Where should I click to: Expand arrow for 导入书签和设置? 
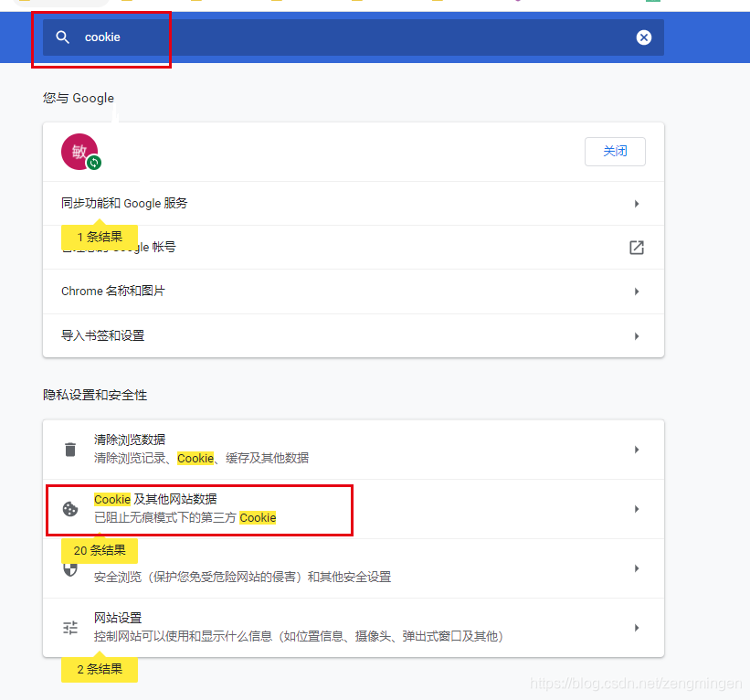pos(637,336)
